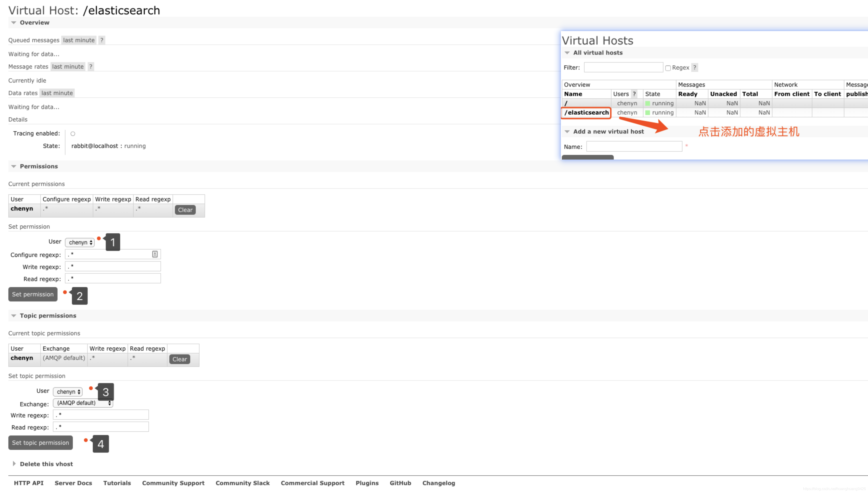
Task: Focus the Configure regexp input field
Action: pos(113,254)
